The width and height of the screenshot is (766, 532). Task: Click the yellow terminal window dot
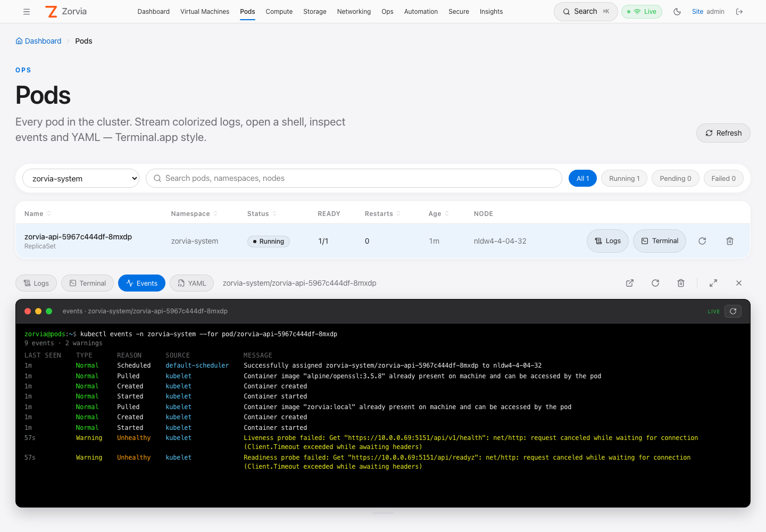tap(38, 311)
